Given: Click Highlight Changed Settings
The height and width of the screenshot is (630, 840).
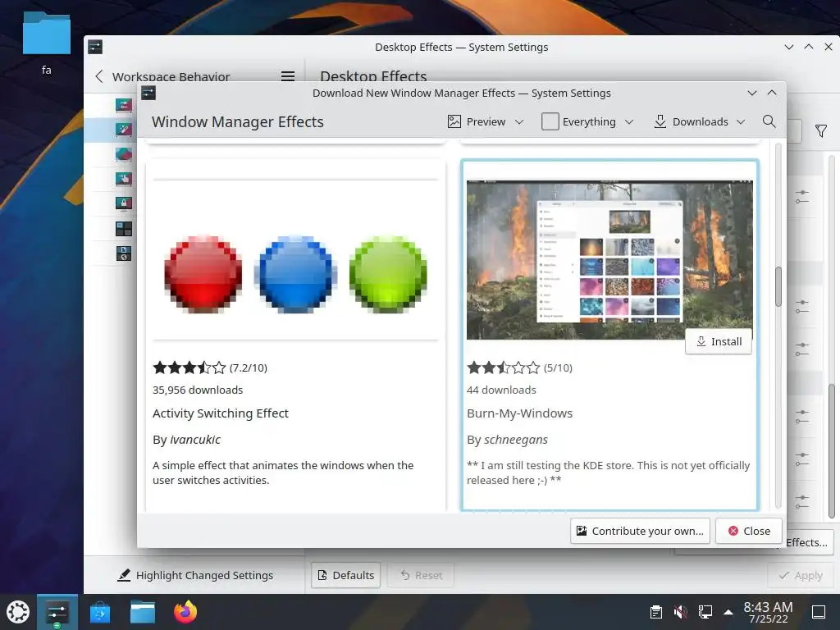Looking at the screenshot, I should (195, 575).
